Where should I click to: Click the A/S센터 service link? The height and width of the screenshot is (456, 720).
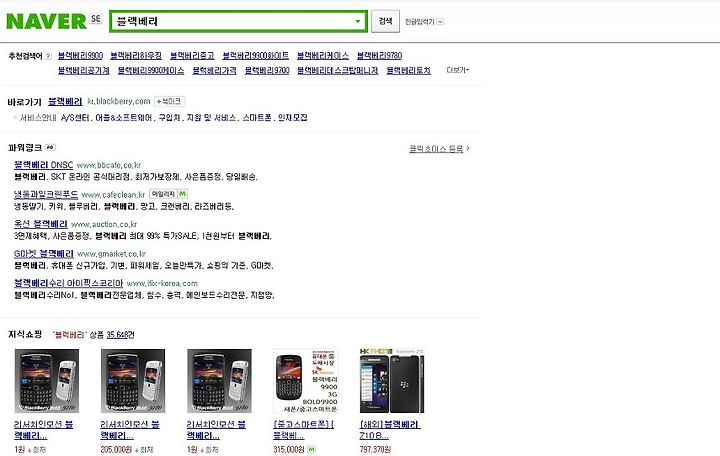pos(75,118)
